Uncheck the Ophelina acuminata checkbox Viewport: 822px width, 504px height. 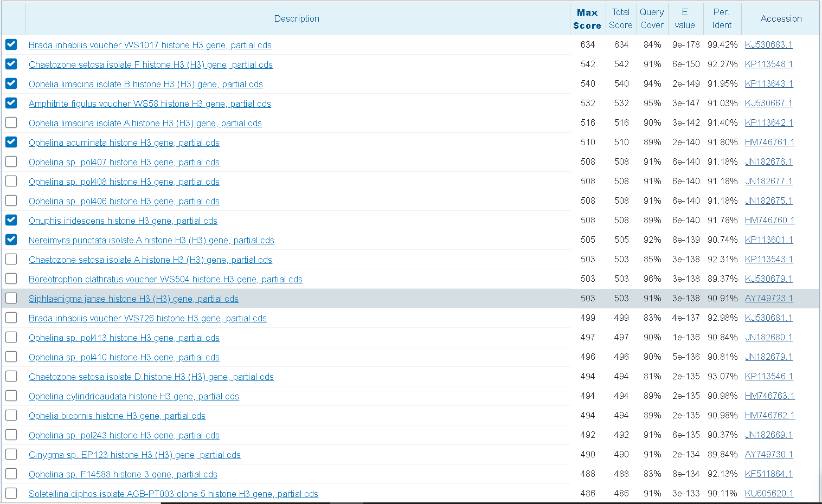point(11,142)
